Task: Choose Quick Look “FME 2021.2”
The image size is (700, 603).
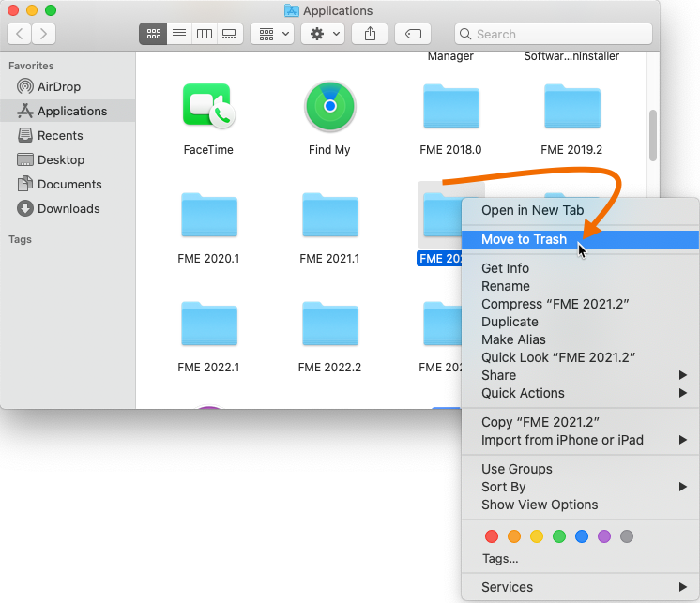Action: tap(580, 357)
